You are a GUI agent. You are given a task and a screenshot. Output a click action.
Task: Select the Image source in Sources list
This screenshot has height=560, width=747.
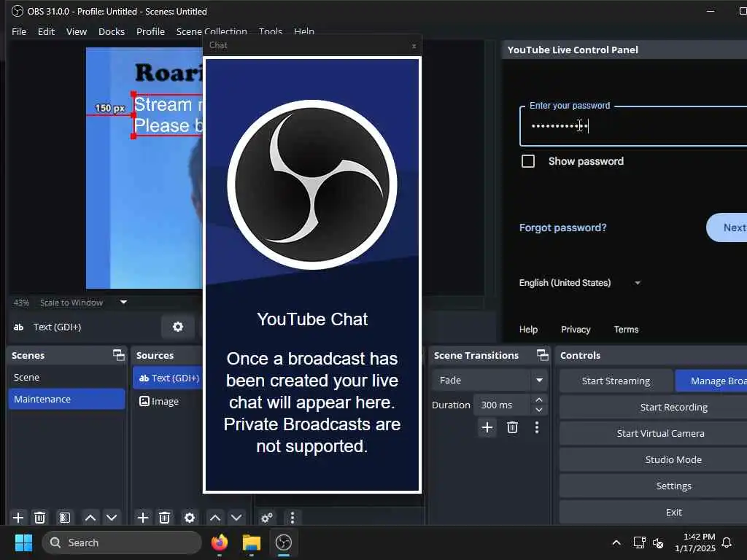(x=169, y=401)
